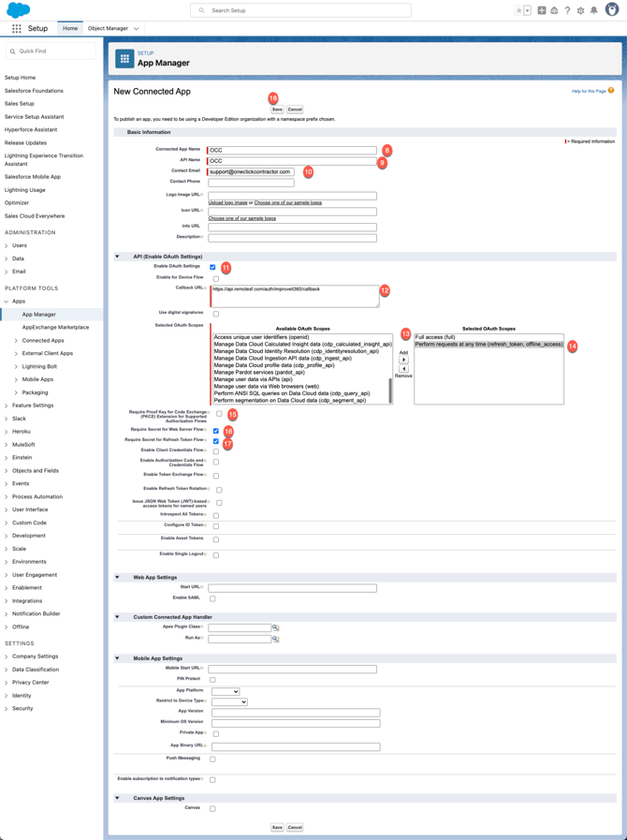Click the Remove scope arrow button
627x840 pixels.
click(x=403, y=369)
